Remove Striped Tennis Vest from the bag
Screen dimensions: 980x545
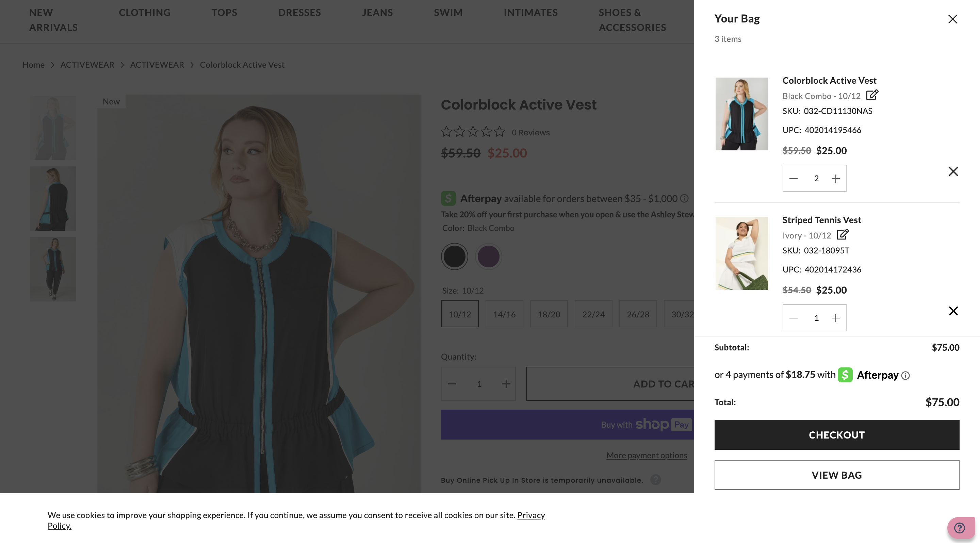953,311
